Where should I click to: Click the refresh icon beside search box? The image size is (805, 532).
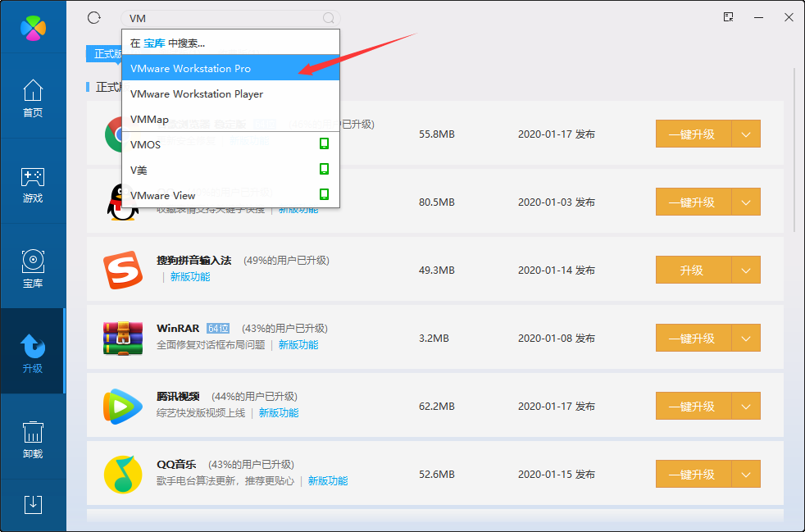(x=94, y=18)
